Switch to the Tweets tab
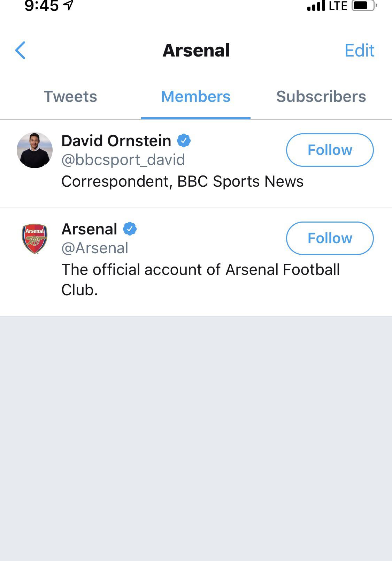Screen dimensions: 392x561 pos(70,97)
